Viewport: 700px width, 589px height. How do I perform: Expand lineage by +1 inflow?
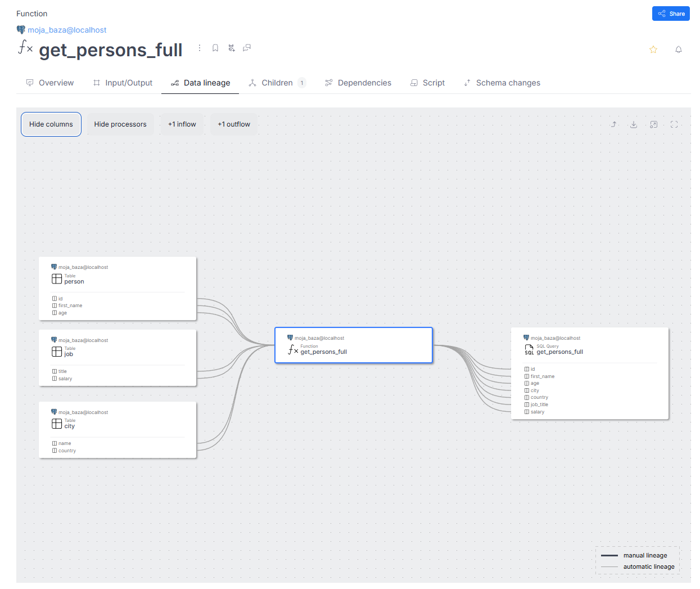click(182, 124)
